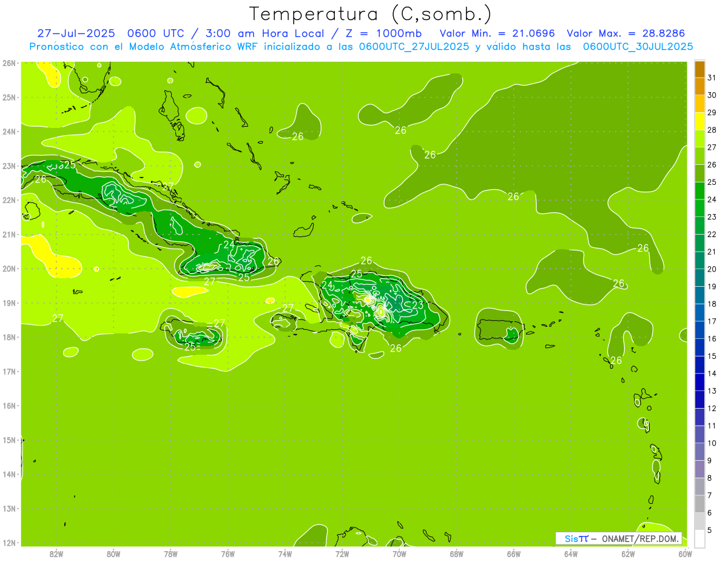Click the color scale label 15
The width and height of the screenshot is (728, 562).
click(x=712, y=356)
